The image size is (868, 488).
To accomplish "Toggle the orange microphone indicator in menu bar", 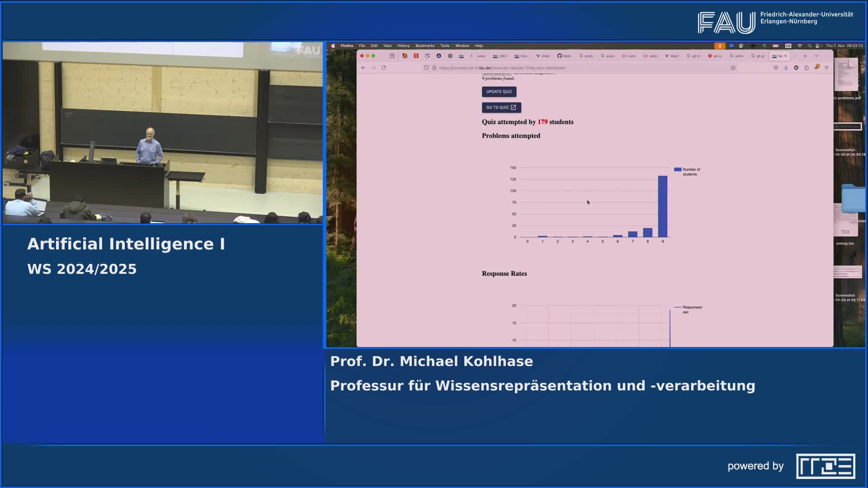I will (720, 46).
